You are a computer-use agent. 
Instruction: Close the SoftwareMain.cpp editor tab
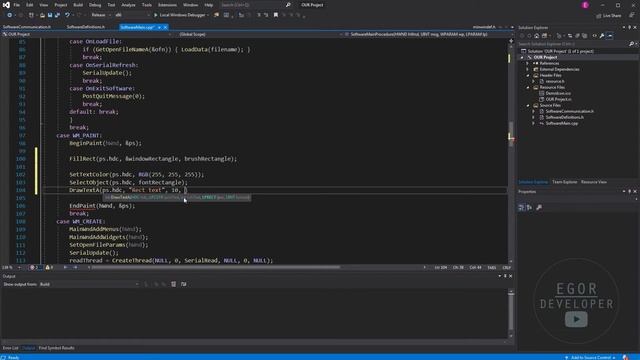pyautogui.click(x=165, y=27)
